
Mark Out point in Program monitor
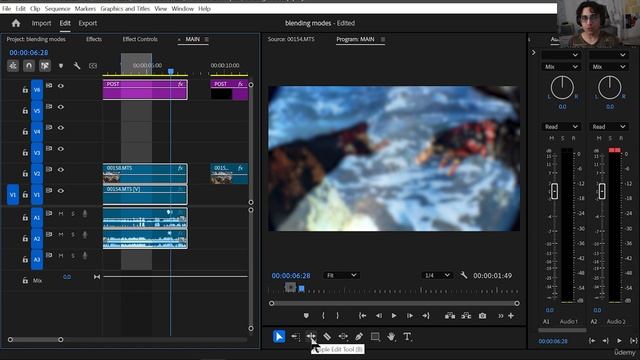(338, 316)
